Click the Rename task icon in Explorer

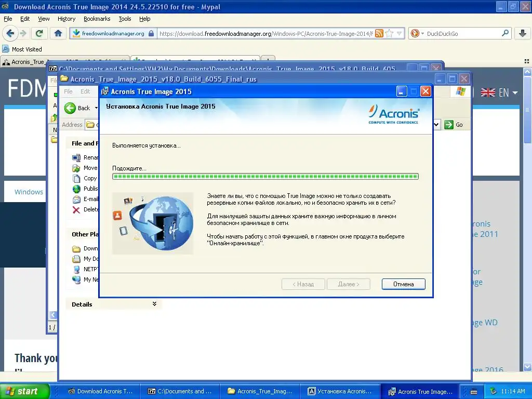(x=76, y=157)
